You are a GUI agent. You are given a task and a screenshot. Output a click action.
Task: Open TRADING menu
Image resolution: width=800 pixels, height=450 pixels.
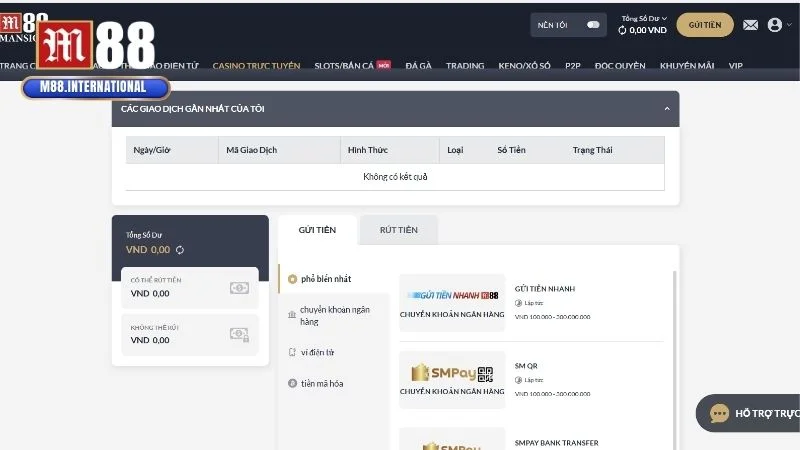pos(465,66)
